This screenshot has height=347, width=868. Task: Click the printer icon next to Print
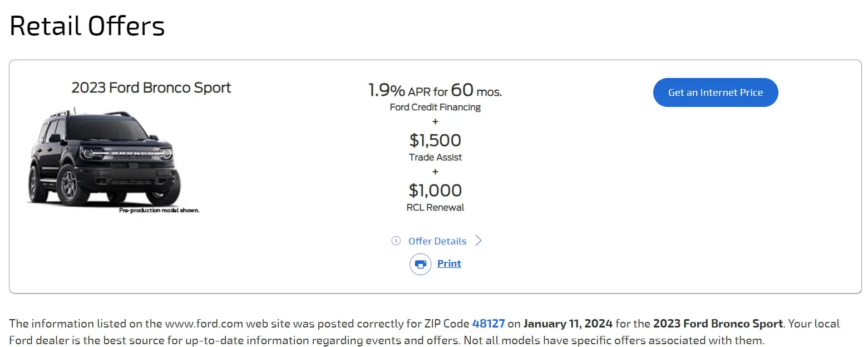click(x=421, y=264)
